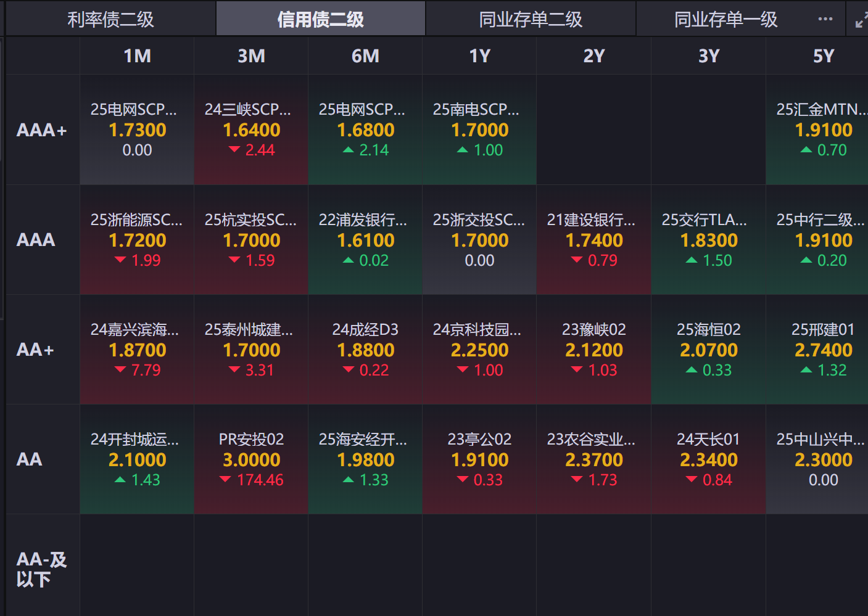868x616 pixels.
Task: Open the 25浙能源SC 1.7200 cell
Action: [x=137, y=240]
